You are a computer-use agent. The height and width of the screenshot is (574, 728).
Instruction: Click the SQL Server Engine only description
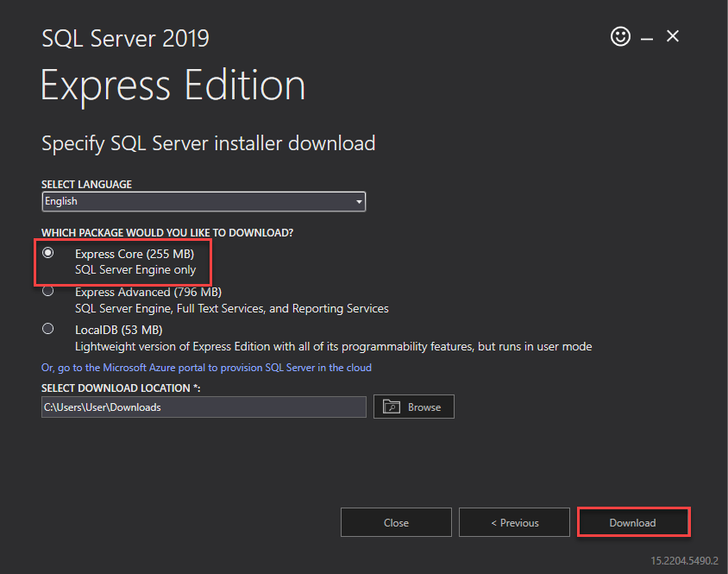click(135, 270)
